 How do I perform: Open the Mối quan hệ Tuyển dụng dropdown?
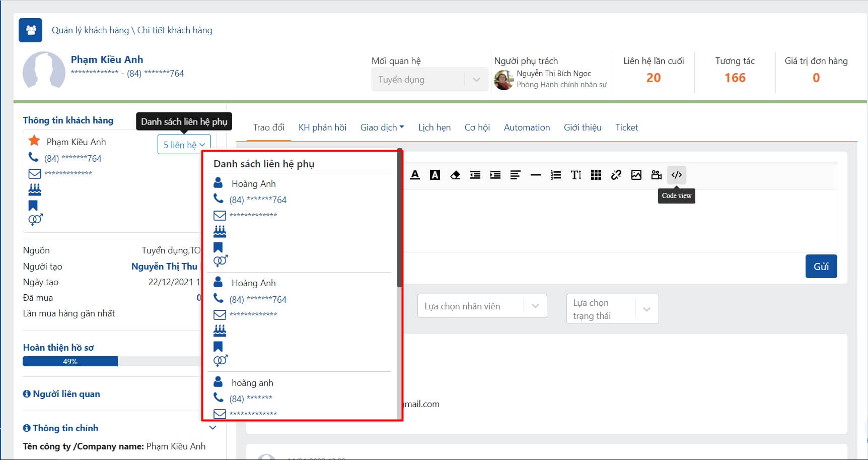pos(429,80)
